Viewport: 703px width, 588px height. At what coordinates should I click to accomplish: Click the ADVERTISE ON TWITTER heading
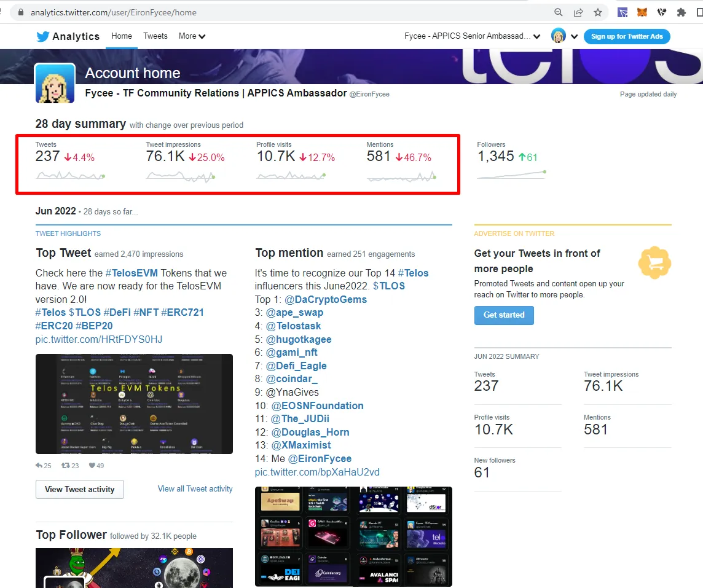coord(514,233)
